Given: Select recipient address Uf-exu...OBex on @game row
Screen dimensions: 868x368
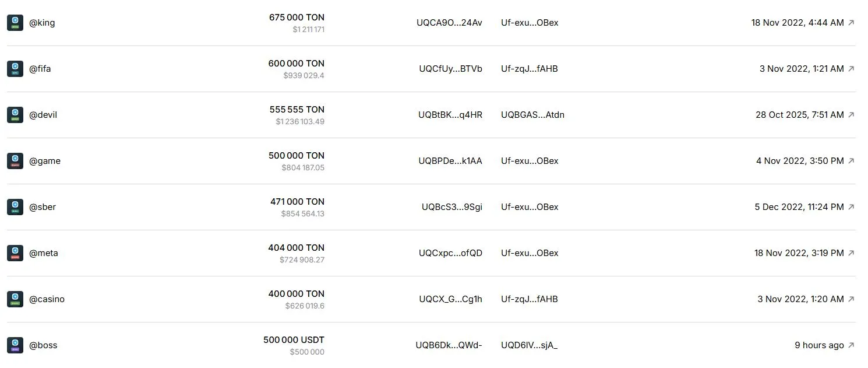Looking at the screenshot, I should pos(529,161).
